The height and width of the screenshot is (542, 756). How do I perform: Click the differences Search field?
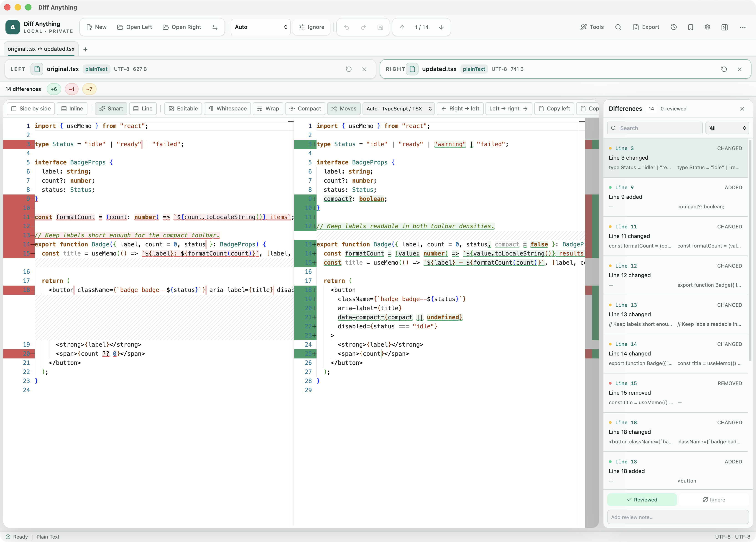[655, 128]
